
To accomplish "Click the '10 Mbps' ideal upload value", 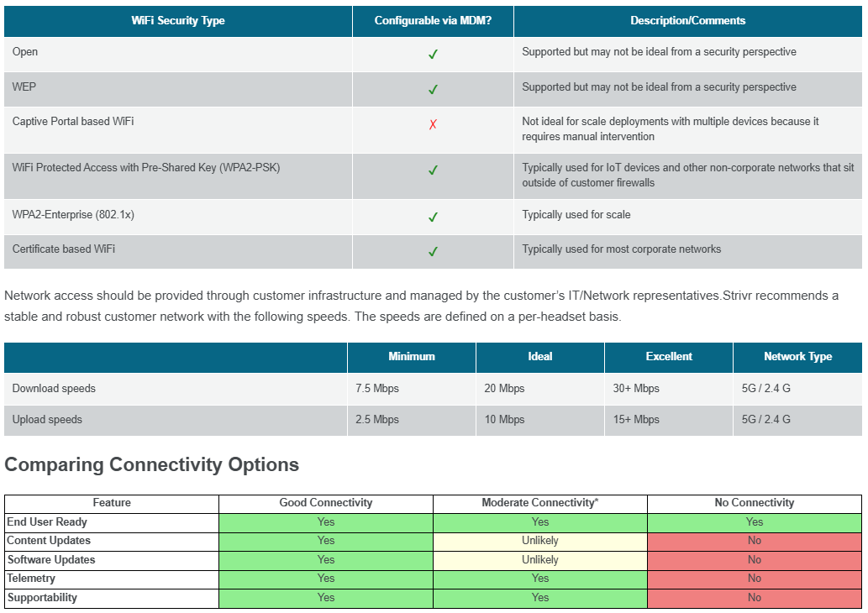I will 504,419.
